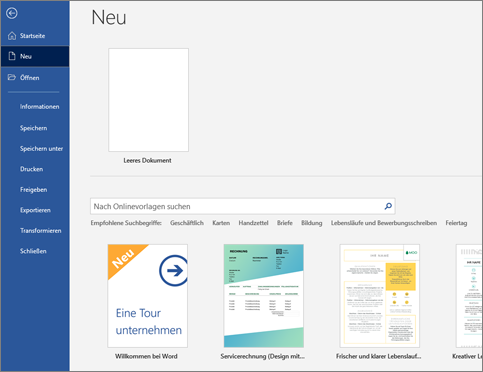The width and height of the screenshot is (483, 372).
Task: Click Lebensläufe und Bewerbungsschreiben suggestion
Action: pos(384,223)
